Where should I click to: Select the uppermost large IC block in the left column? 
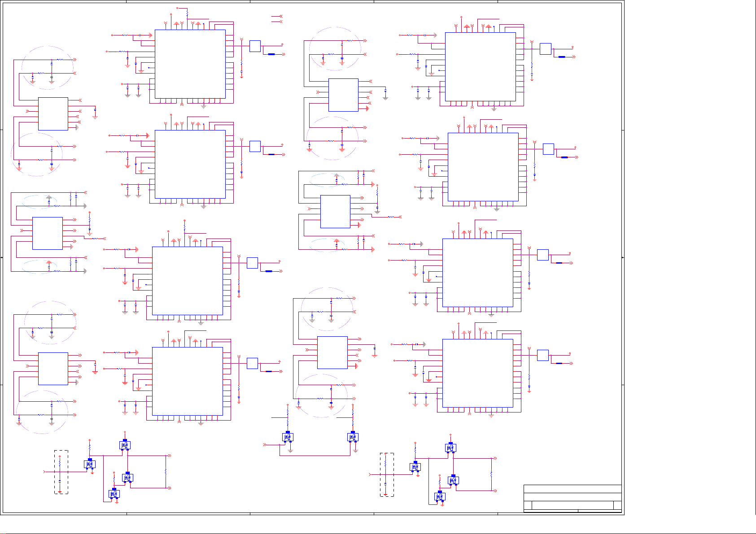pyautogui.click(x=190, y=64)
